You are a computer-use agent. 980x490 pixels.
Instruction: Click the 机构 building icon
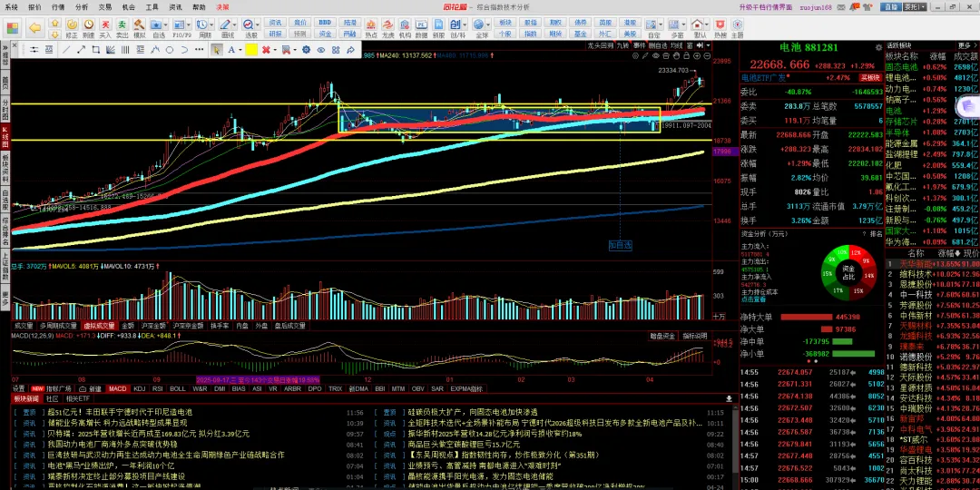pyautogui.click(x=405, y=24)
